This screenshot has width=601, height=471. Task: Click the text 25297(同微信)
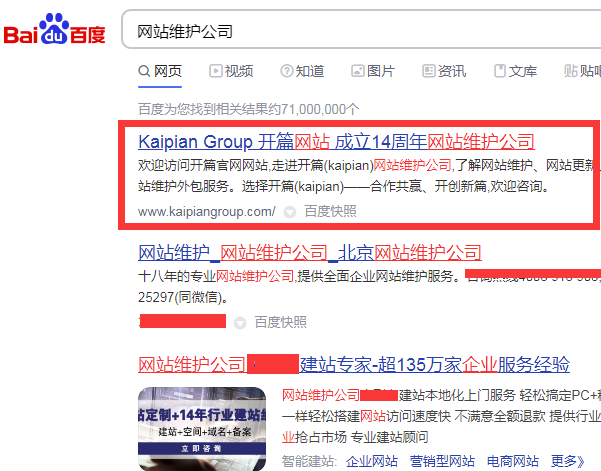click(x=183, y=297)
